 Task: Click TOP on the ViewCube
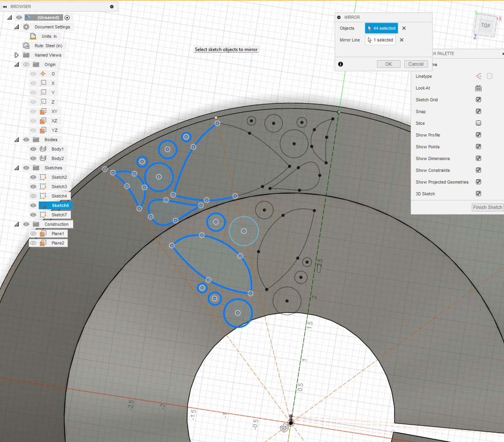(x=485, y=26)
